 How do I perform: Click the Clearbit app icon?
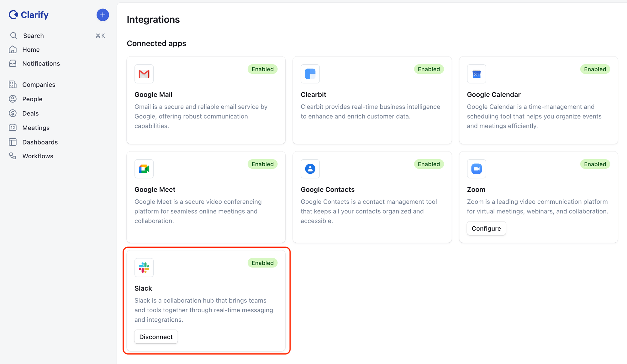click(x=310, y=74)
